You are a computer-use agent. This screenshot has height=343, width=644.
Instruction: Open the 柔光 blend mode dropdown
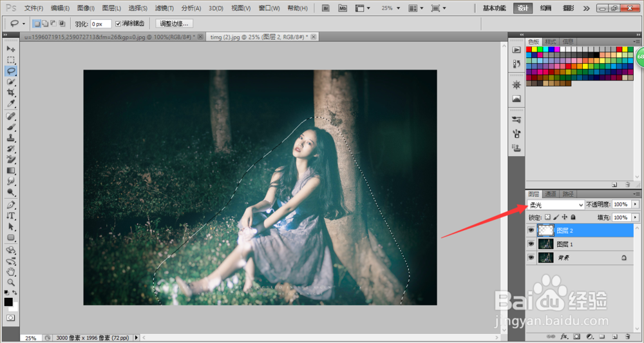(556, 204)
